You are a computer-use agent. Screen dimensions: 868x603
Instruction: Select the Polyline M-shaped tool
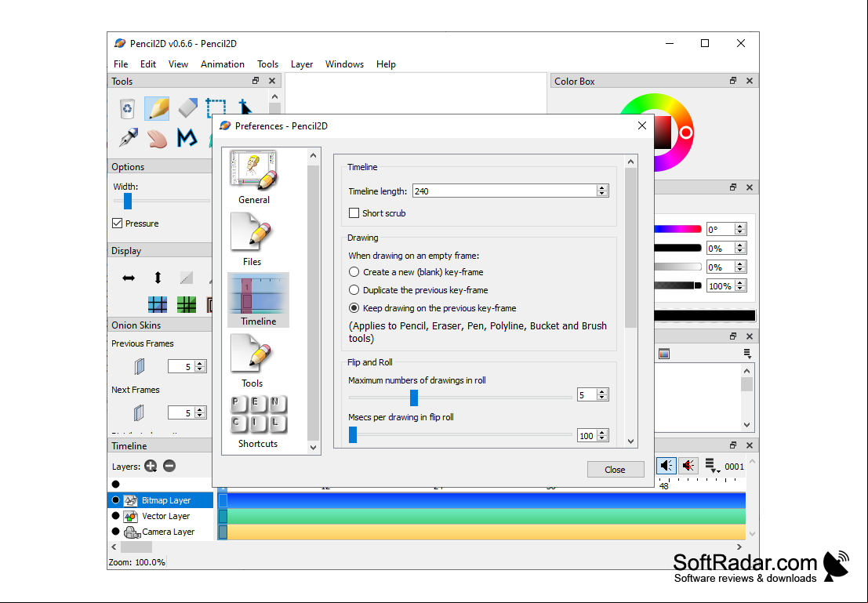187,137
